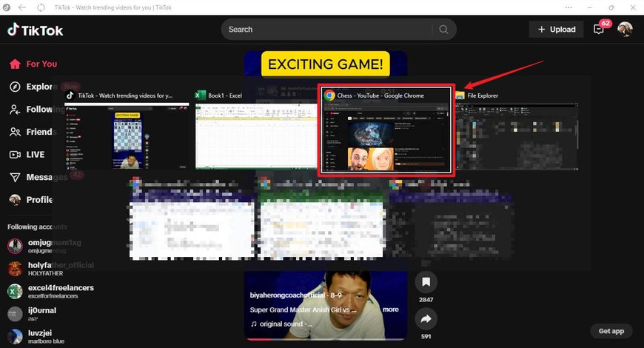Click the Upload button
This screenshot has height=348, width=644.
point(556,30)
